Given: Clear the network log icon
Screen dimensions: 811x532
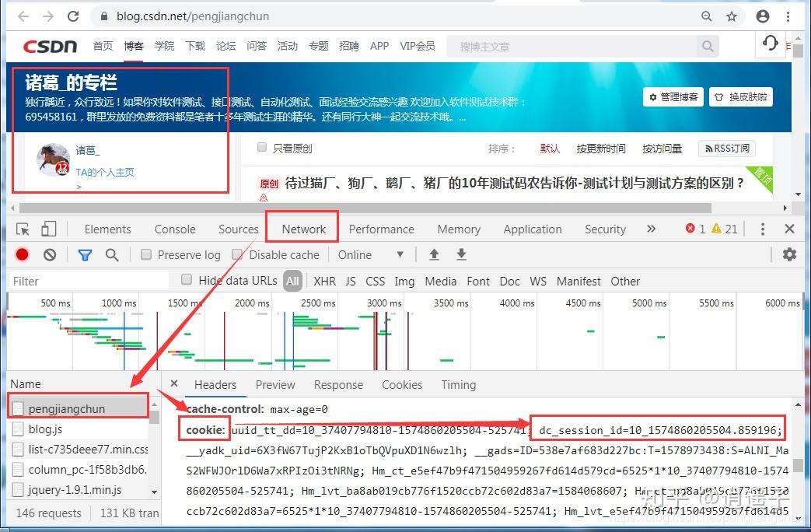Looking at the screenshot, I should 50,254.
